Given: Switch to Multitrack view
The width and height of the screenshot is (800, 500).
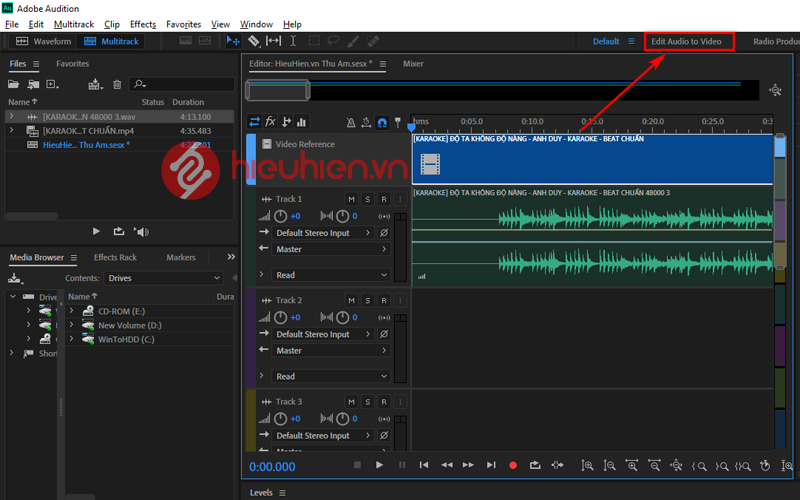Looking at the screenshot, I should coord(111,41).
